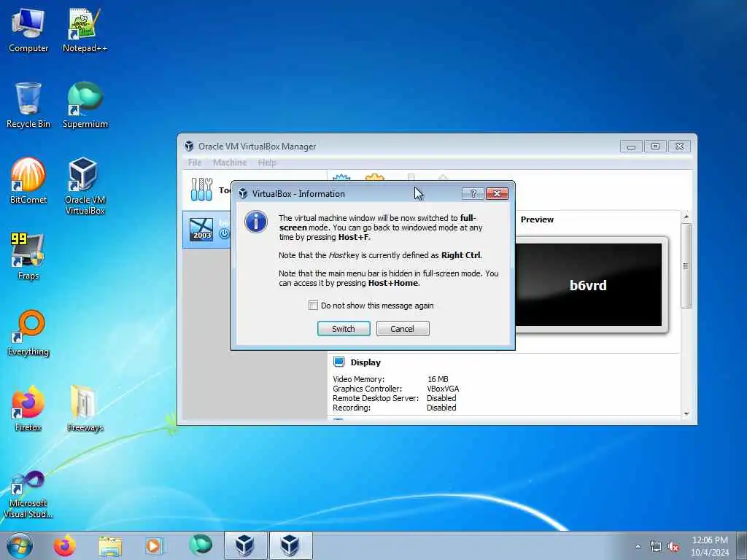Click the 16 MB video memory value
This screenshot has height=560, width=747.
tap(438, 379)
